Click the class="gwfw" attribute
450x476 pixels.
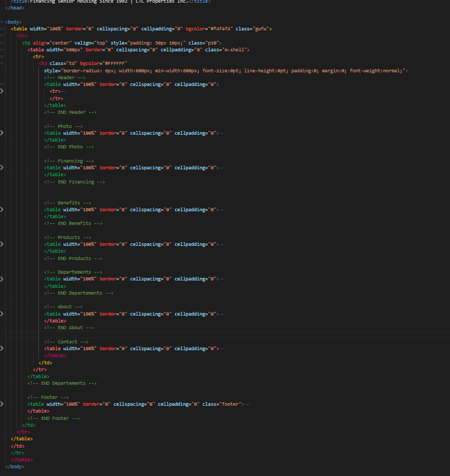pos(252,29)
